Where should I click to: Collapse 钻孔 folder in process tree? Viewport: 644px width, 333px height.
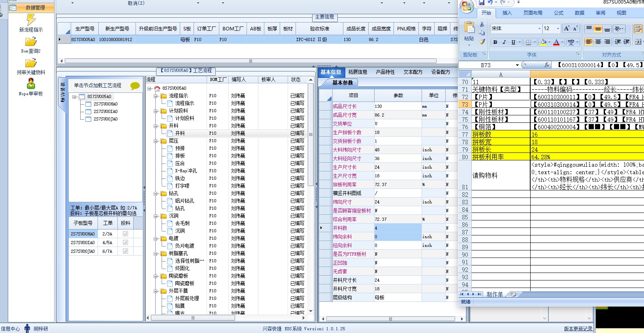pos(156,194)
